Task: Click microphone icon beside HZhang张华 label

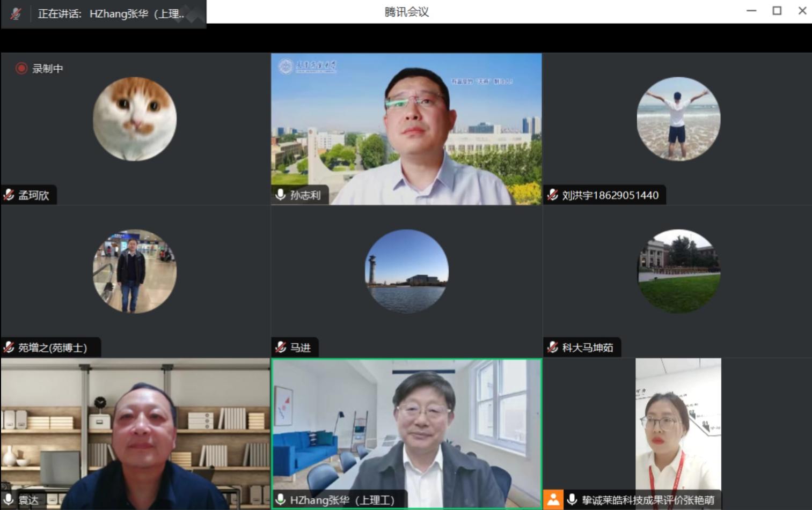Action: point(280,500)
